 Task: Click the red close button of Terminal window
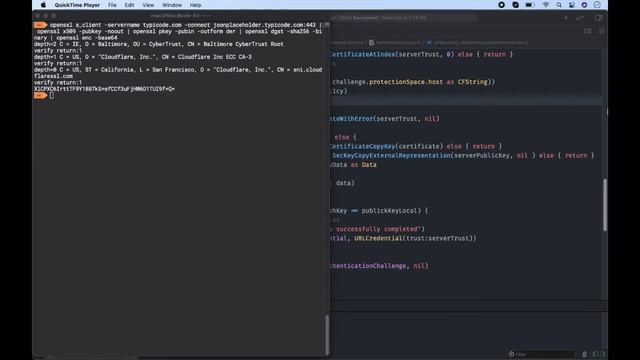click(x=38, y=16)
